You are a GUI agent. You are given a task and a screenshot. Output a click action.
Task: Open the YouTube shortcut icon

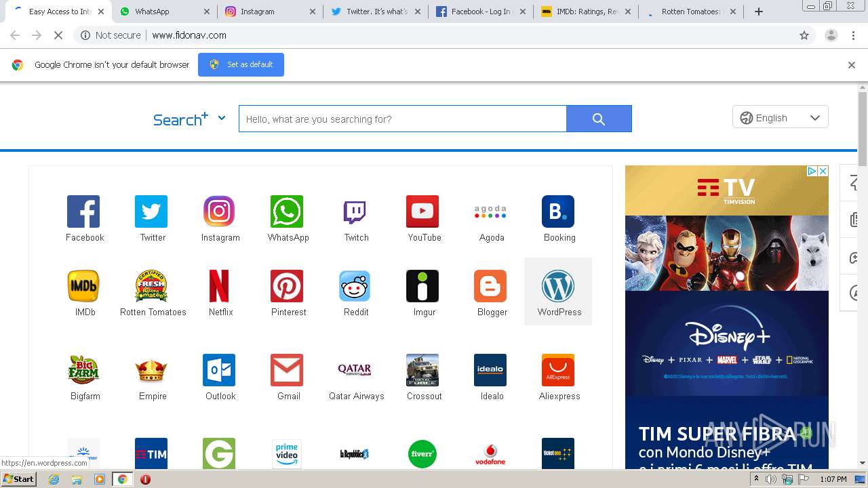coord(422,211)
